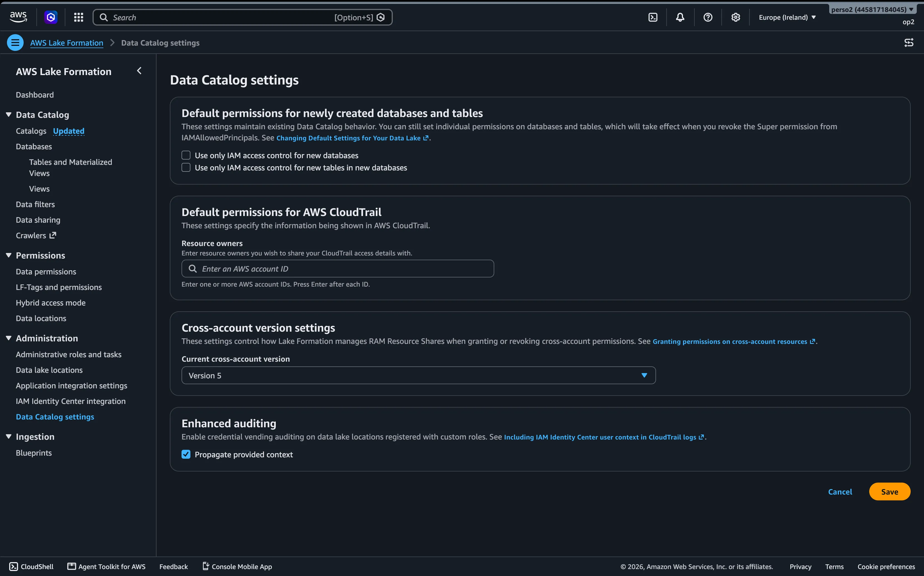Image resolution: width=924 pixels, height=576 pixels.
Task: Follow the AWS Lake Formation breadcrumb link
Action: 67,43
